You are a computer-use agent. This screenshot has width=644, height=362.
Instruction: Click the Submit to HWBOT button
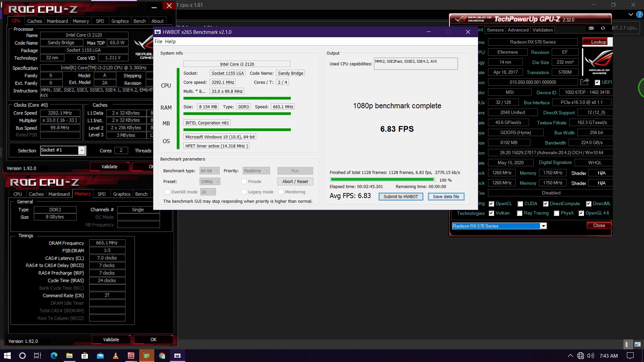(401, 197)
